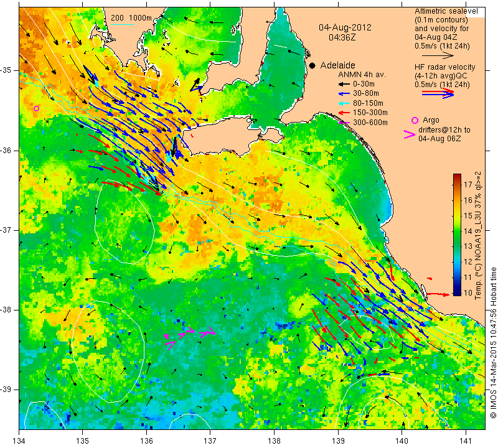Click the '80-150m' depth label

click(x=368, y=103)
